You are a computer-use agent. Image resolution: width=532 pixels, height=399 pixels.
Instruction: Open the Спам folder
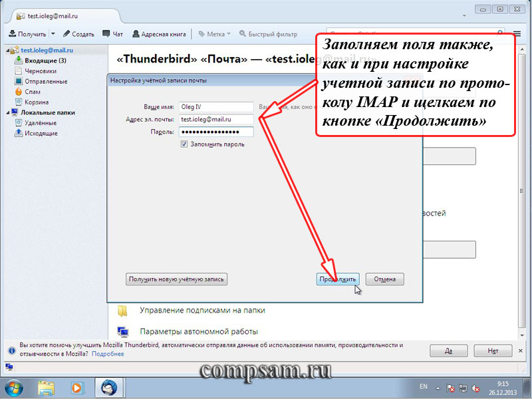[x=33, y=92]
